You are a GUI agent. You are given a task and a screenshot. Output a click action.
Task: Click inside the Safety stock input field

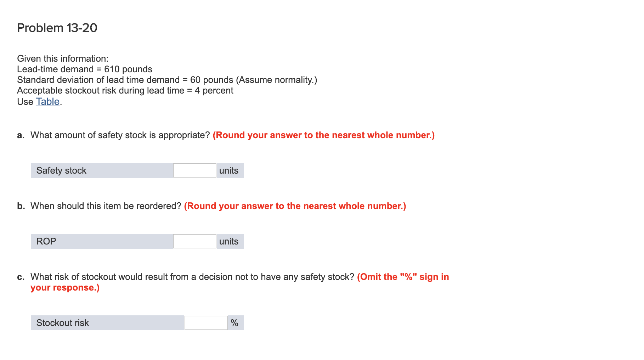pos(194,170)
